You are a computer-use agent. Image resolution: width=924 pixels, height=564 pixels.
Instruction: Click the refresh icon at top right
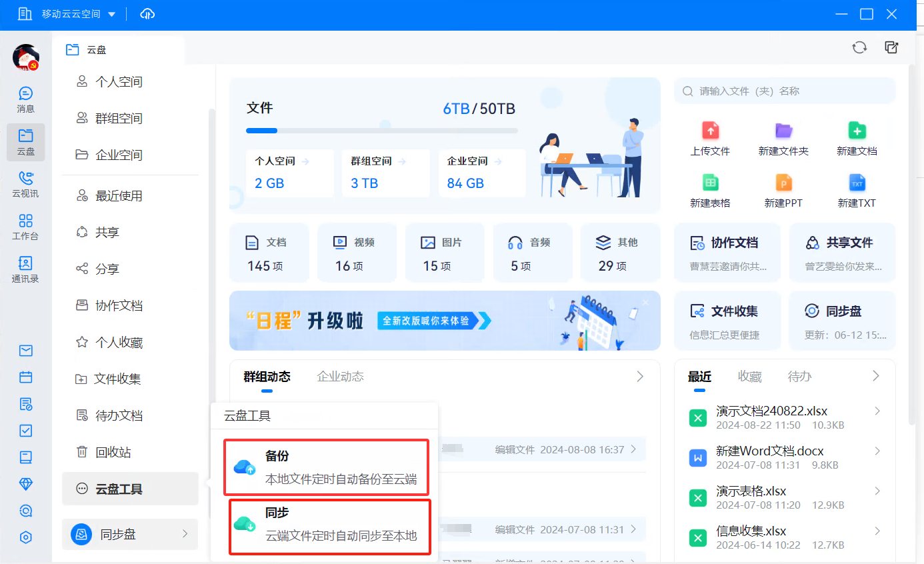pos(859,47)
